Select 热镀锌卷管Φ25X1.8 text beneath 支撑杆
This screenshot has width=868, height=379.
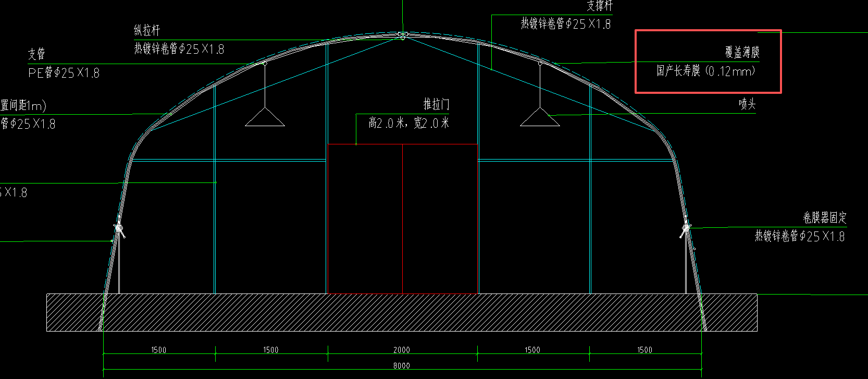pos(566,23)
